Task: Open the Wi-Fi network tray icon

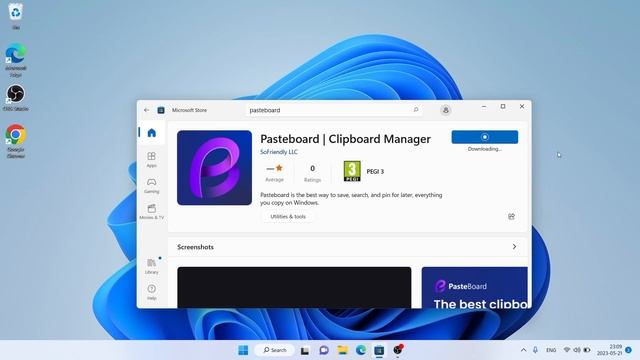Action: click(567, 350)
